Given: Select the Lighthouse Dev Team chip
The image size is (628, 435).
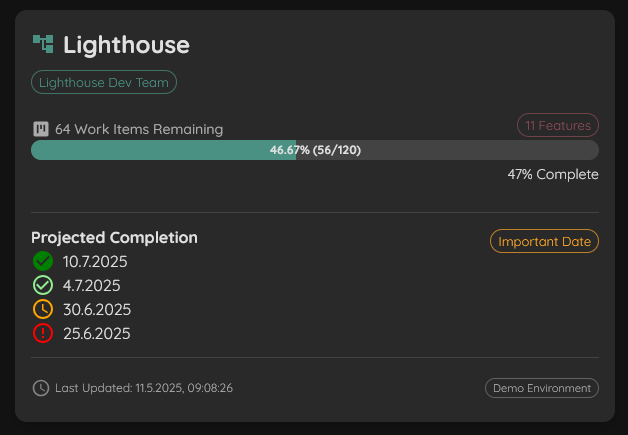Looking at the screenshot, I should pos(104,82).
